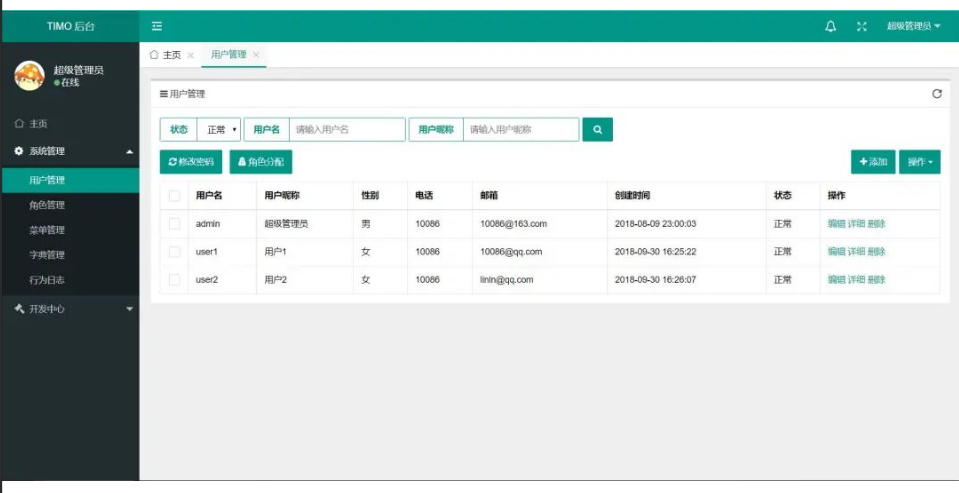
Task: Delete the user1 row
Action: coord(876,251)
